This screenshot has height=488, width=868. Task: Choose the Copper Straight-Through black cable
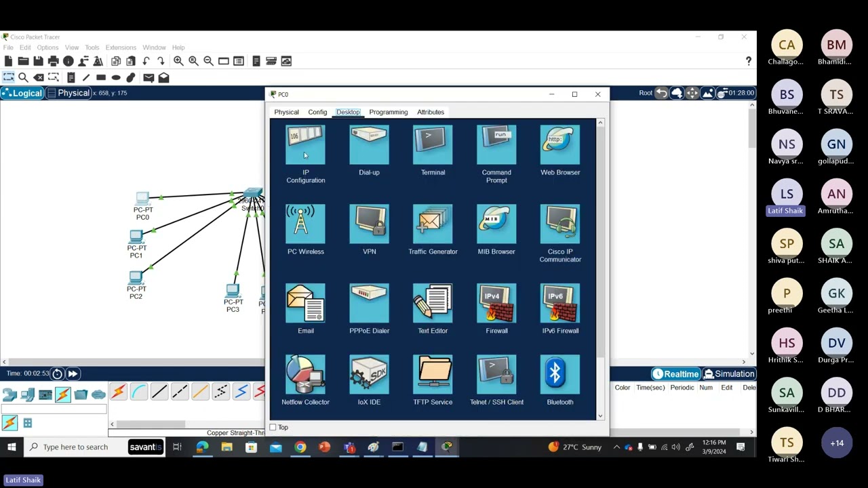159,392
